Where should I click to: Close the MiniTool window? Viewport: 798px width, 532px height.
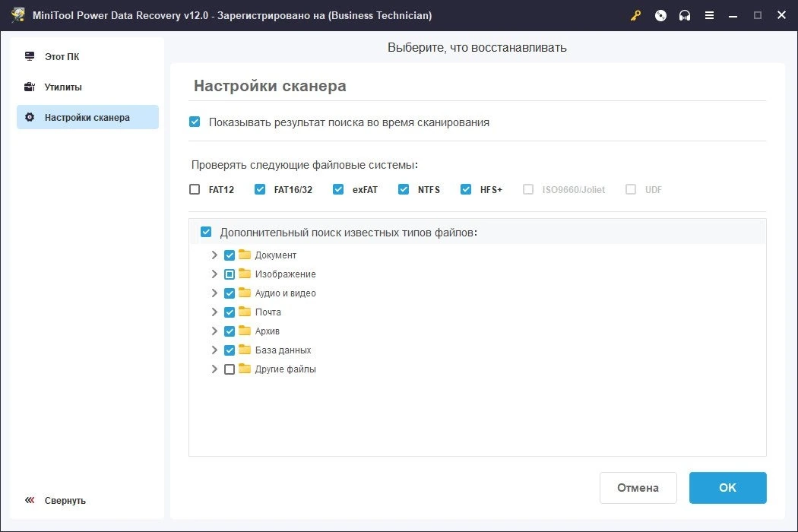(782, 15)
